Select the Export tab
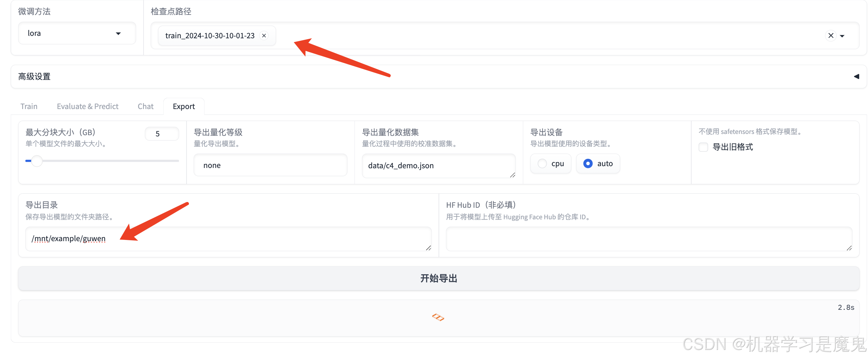868x359 pixels. [184, 107]
